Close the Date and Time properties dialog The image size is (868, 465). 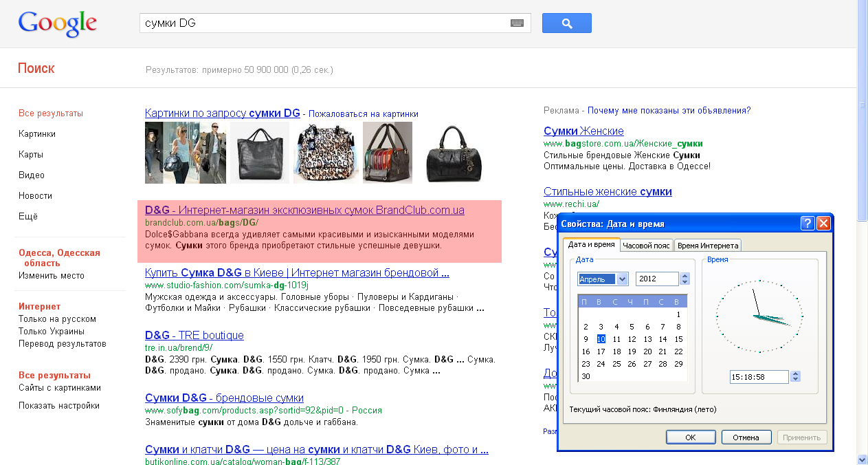(x=823, y=224)
